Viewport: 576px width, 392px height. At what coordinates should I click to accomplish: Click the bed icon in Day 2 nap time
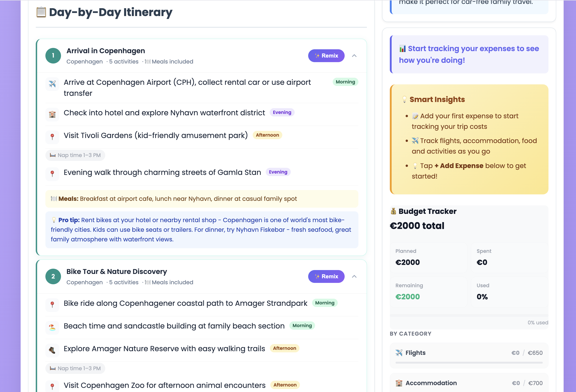pos(53,368)
